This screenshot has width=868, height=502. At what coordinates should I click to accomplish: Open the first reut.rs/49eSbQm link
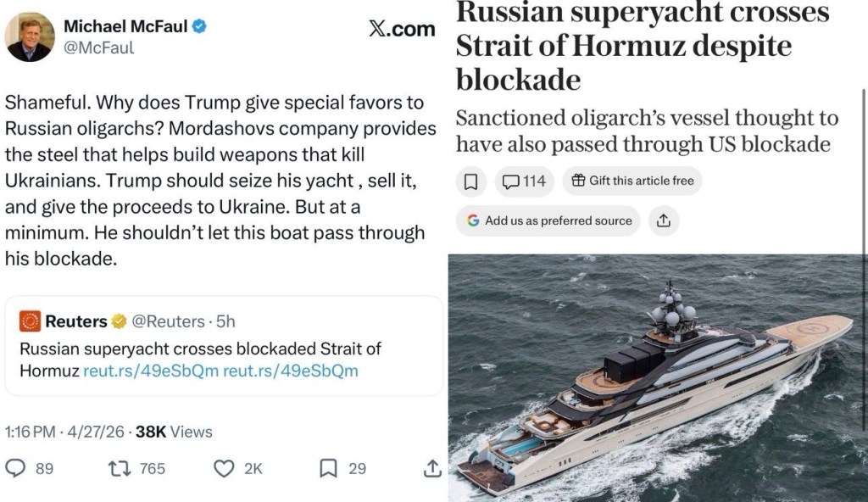(x=151, y=371)
